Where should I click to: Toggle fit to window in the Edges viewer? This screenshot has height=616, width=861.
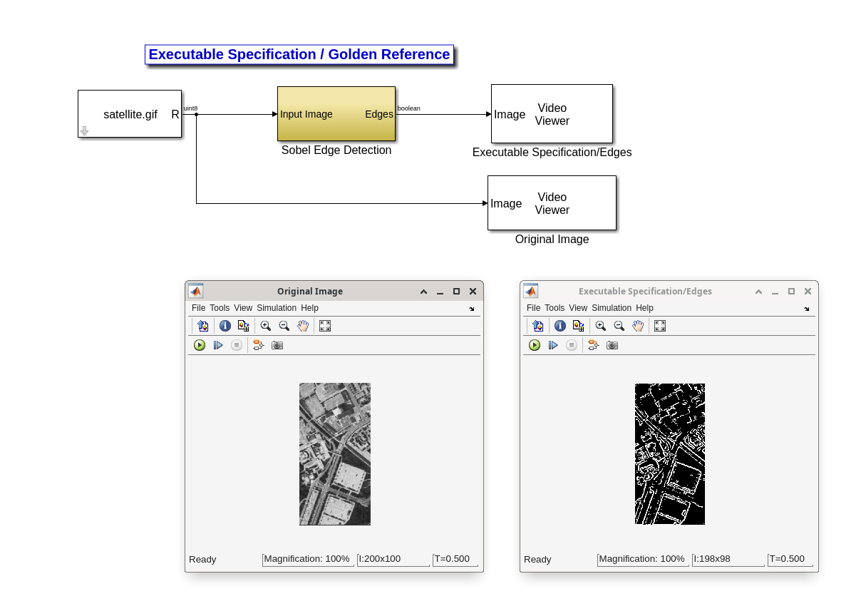coord(659,326)
